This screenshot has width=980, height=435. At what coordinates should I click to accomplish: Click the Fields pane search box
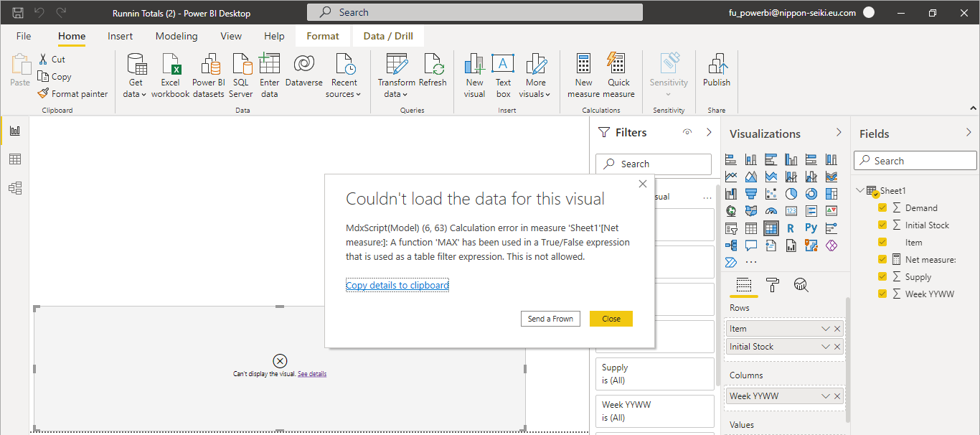pos(915,161)
